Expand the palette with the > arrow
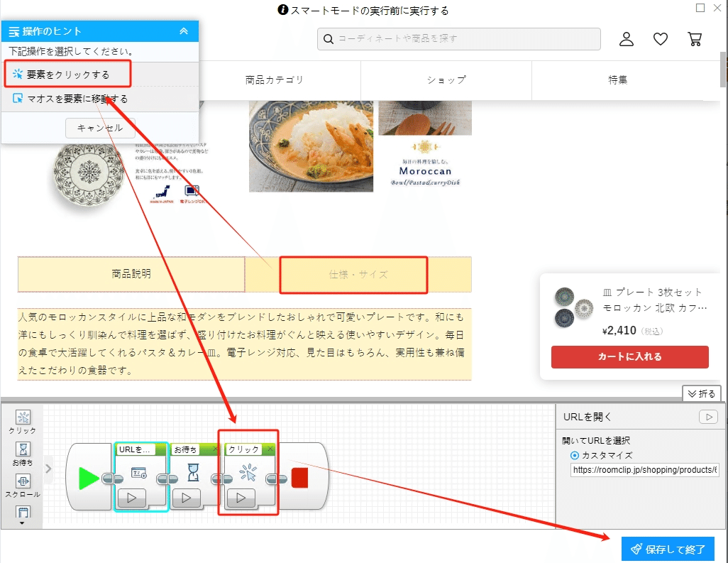 click(x=48, y=469)
